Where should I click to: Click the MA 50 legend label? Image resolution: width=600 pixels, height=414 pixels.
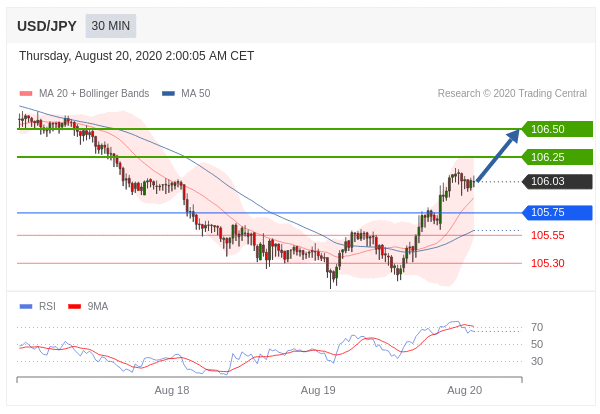click(x=196, y=93)
